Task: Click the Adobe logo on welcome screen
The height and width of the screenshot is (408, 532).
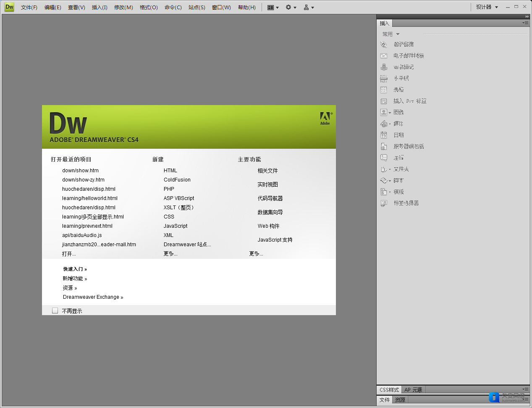Action: (x=325, y=118)
